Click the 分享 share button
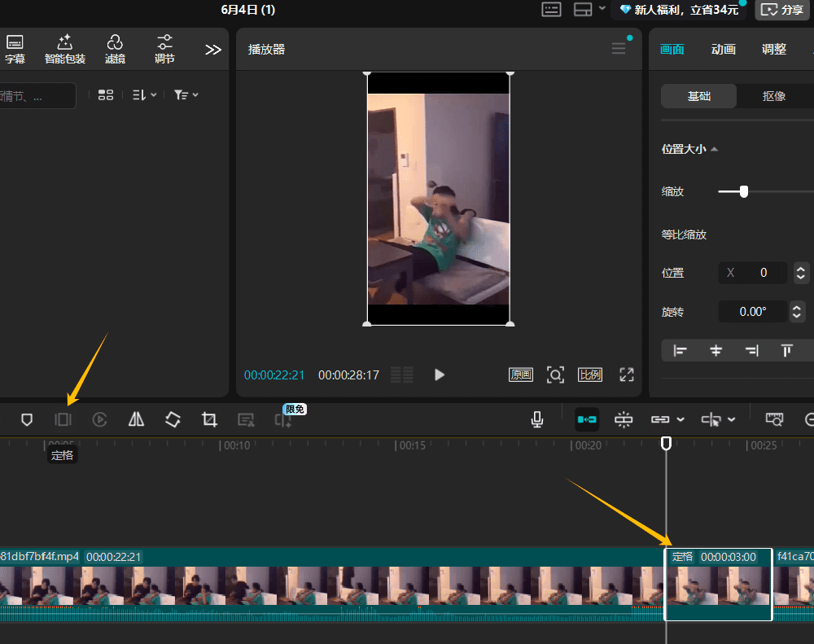Viewport: 814px width, 644px height. pos(784,10)
